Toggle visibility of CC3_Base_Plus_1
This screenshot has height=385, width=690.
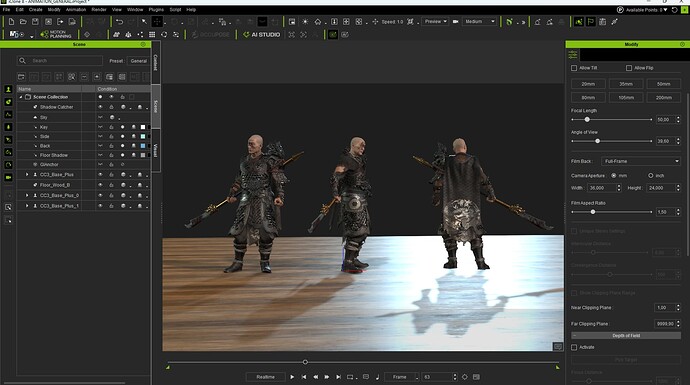pyautogui.click(x=100, y=206)
